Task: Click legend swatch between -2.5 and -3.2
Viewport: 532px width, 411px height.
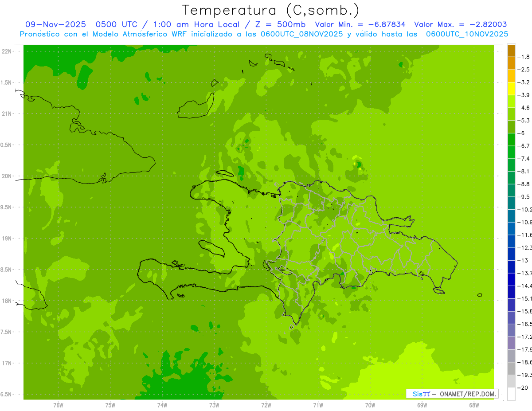Action: click(511, 76)
